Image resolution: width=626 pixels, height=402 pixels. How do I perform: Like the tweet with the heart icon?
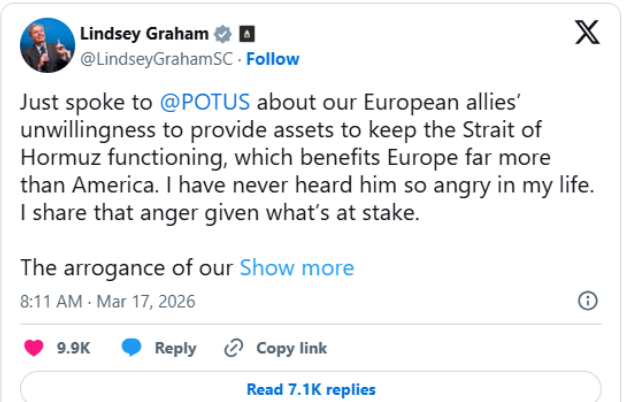[x=34, y=348]
